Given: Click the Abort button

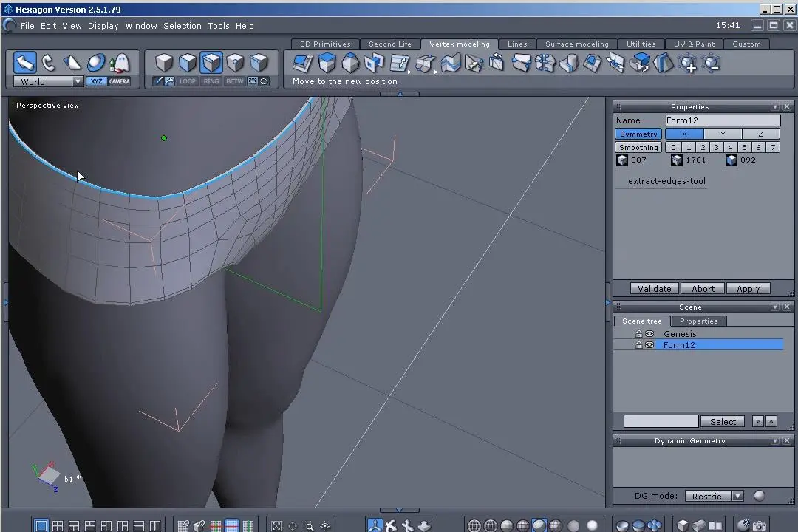Looking at the screenshot, I should (703, 289).
